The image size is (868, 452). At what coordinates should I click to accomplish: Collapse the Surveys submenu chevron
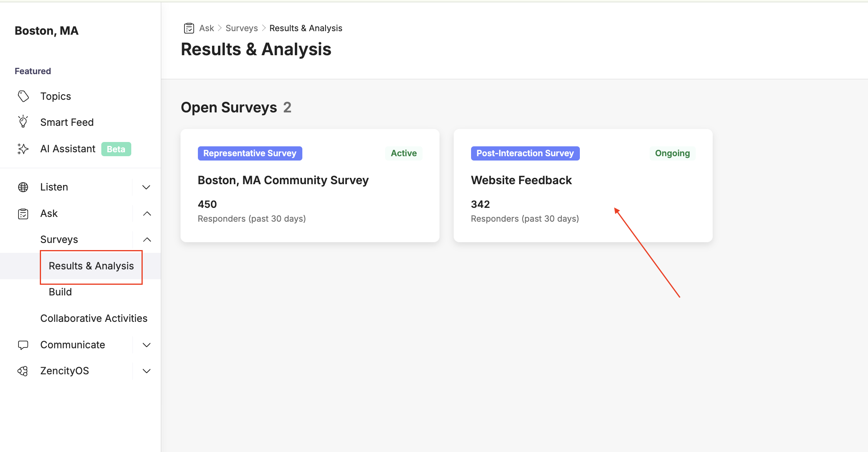[x=147, y=239]
